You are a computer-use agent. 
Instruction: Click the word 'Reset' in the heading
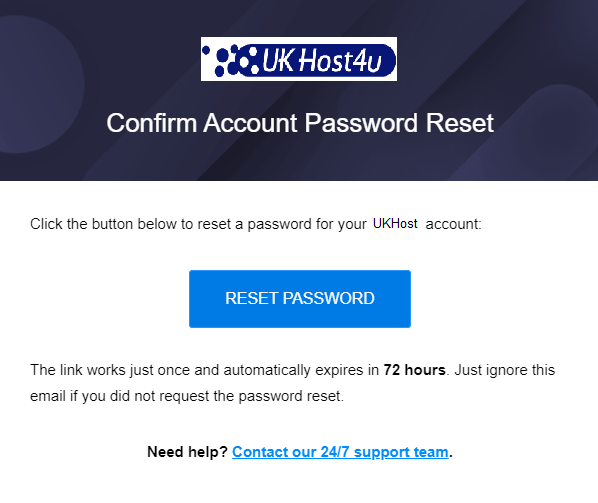[460, 123]
